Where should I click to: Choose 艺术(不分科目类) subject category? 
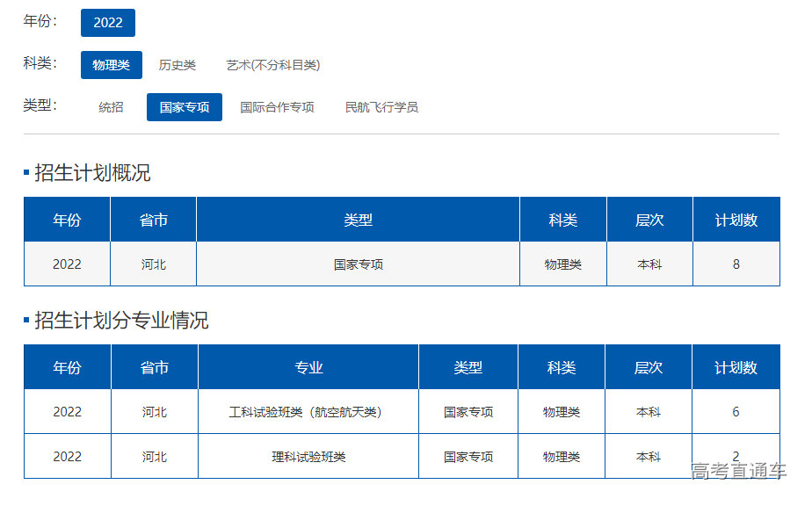[273, 65]
